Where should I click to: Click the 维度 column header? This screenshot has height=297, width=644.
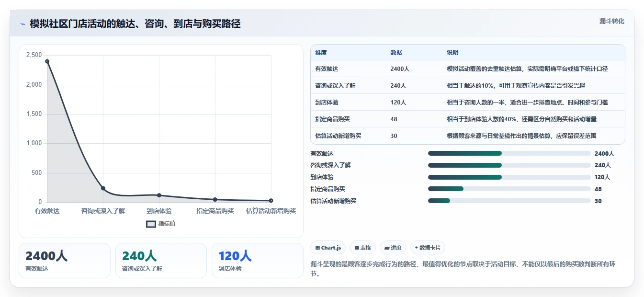(321, 52)
